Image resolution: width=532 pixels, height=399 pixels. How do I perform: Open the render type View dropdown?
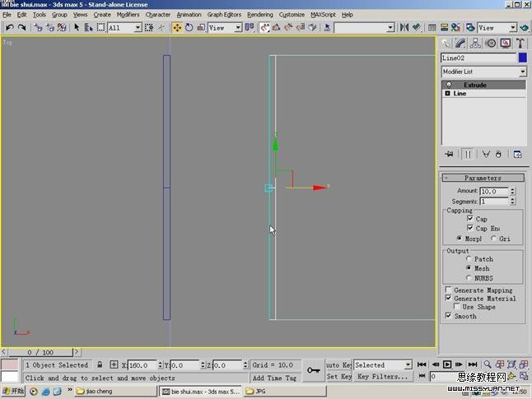point(513,27)
